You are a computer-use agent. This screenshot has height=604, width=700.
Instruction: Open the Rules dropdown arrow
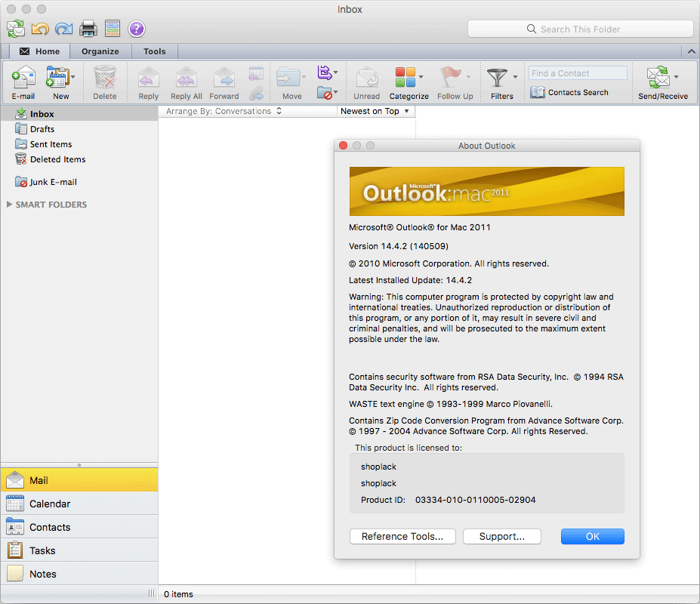[336, 72]
